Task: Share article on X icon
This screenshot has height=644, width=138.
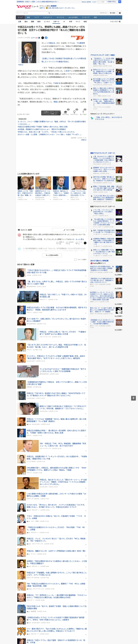Action: tap(43, 38)
